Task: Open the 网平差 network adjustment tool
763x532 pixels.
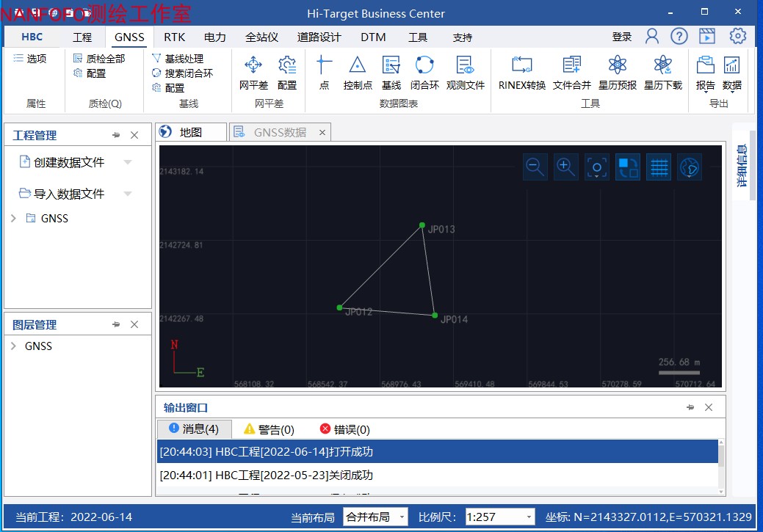Action: coord(253,73)
